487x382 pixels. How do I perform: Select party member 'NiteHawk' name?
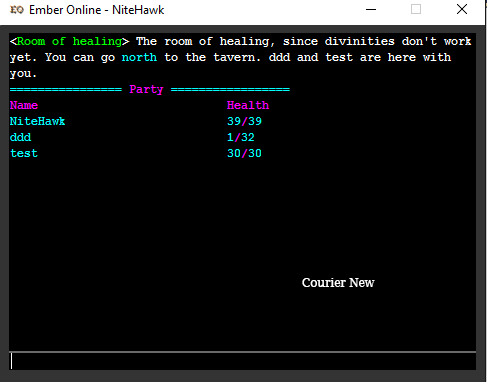(x=37, y=121)
